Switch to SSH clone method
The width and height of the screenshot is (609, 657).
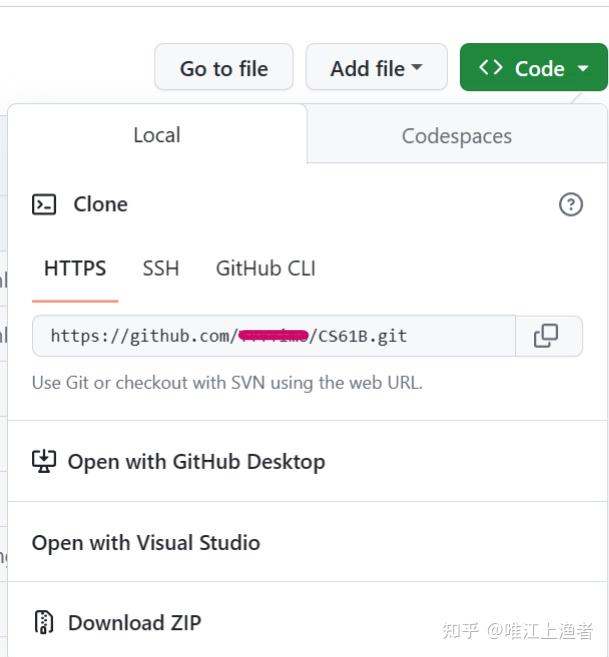coord(161,268)
